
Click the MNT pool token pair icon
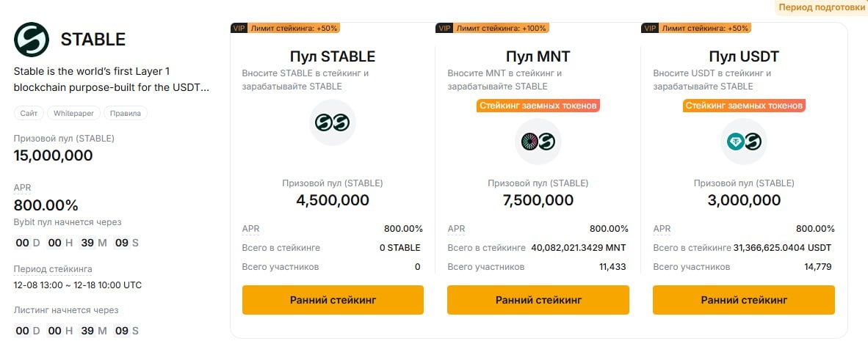(x=538, y=142)
